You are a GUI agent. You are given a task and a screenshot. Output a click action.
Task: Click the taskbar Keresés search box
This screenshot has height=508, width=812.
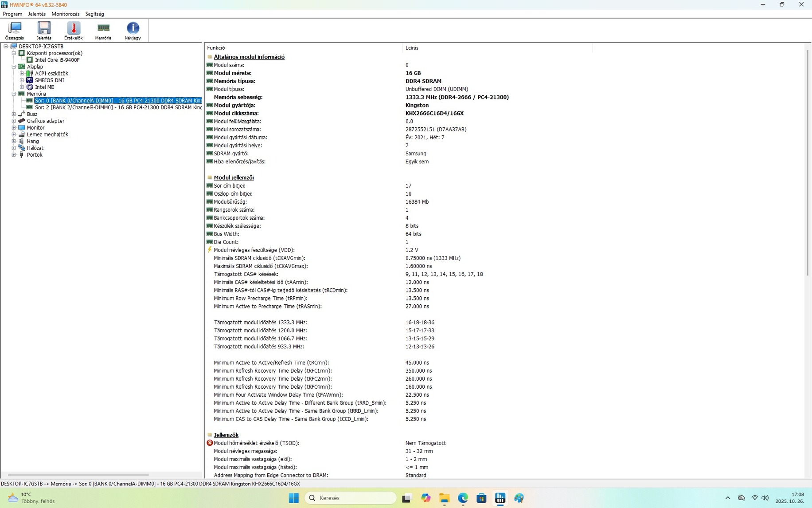click(350, 498)
